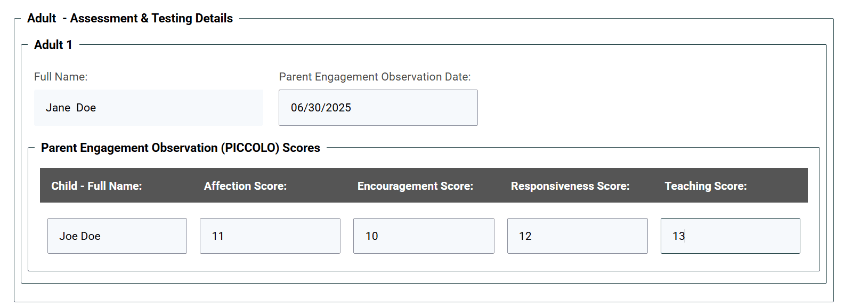Screen dimensions: 868x306
Task: Click the "Encouragement Score:" column header
Action: pos(415,186)
